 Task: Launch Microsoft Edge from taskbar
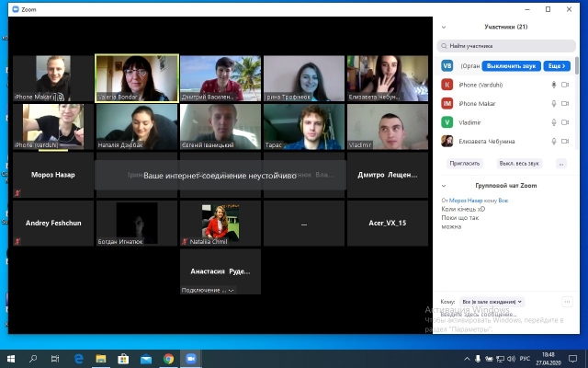pos(78,359)
